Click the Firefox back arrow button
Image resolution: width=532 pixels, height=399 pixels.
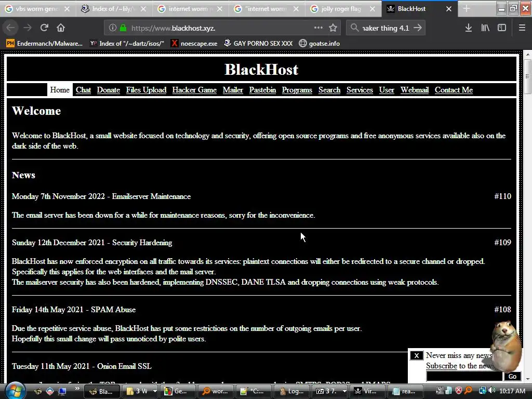(10, 28)
